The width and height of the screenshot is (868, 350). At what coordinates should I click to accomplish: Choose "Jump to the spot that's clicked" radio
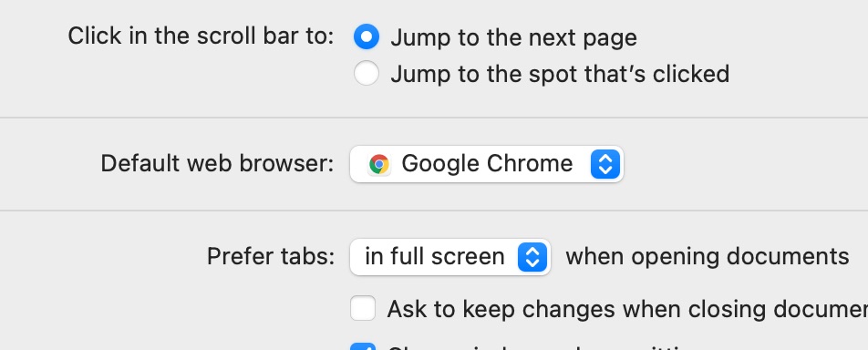(367, 73)
